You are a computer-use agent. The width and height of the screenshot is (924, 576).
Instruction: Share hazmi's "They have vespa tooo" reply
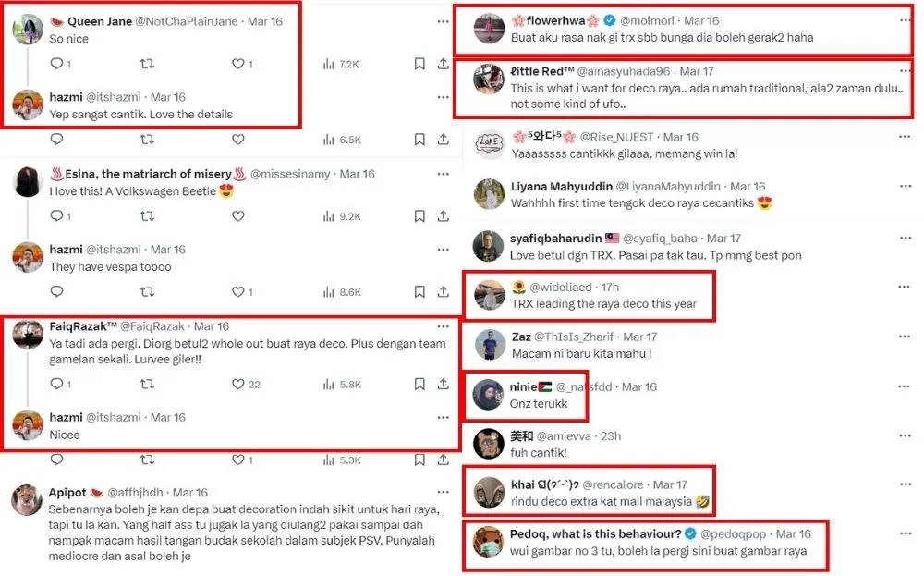[x=444, y=291]
